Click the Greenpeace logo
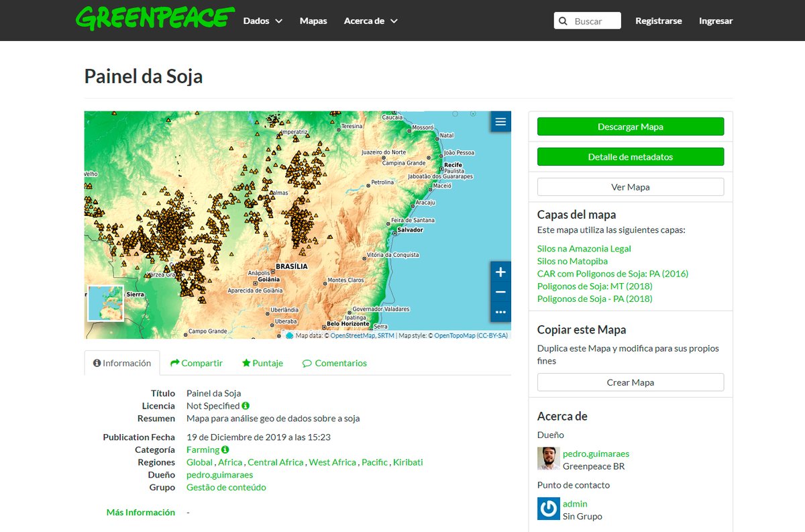The width and height of the screenshot is (805, 532). tap(155, 19)
